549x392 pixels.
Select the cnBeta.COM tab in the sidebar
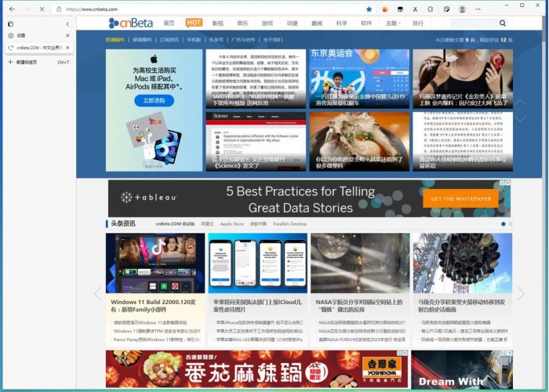tap(35, 48)
